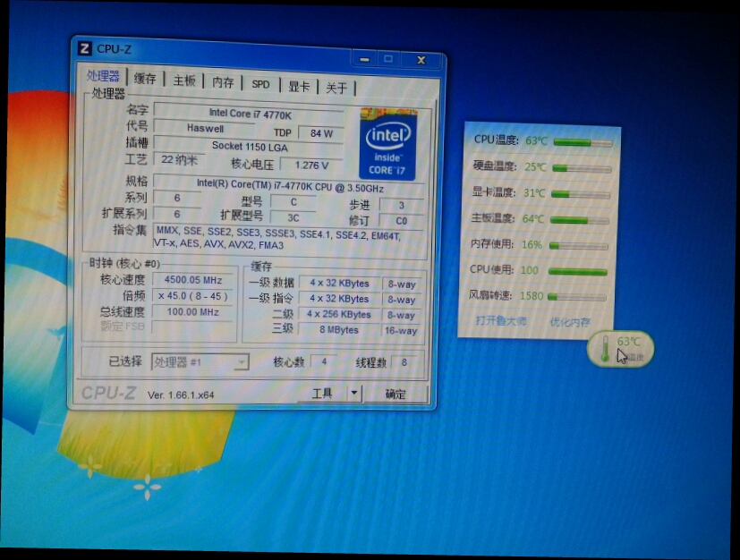The height and width of the screenshot is (560, 740).
Task: Click the Socket 1150 LGA field
Action: [249, 146]
